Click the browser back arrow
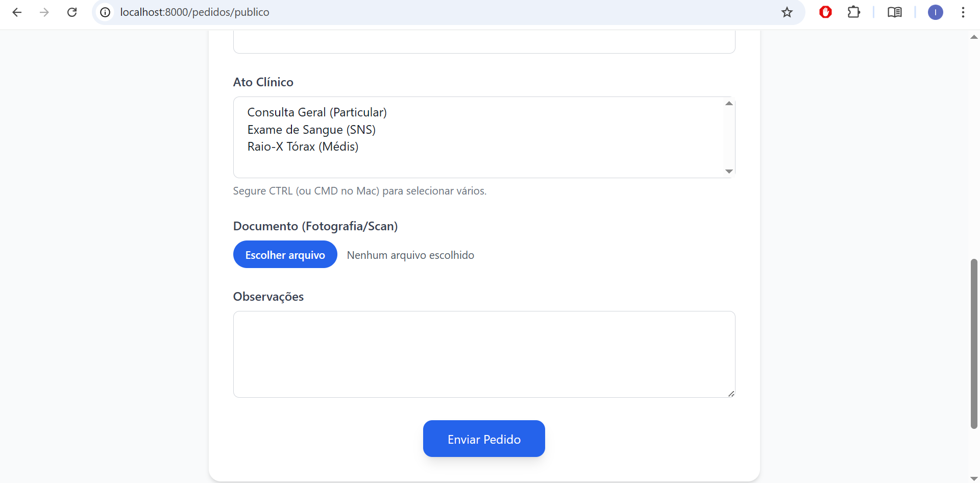 coord(17,12)
